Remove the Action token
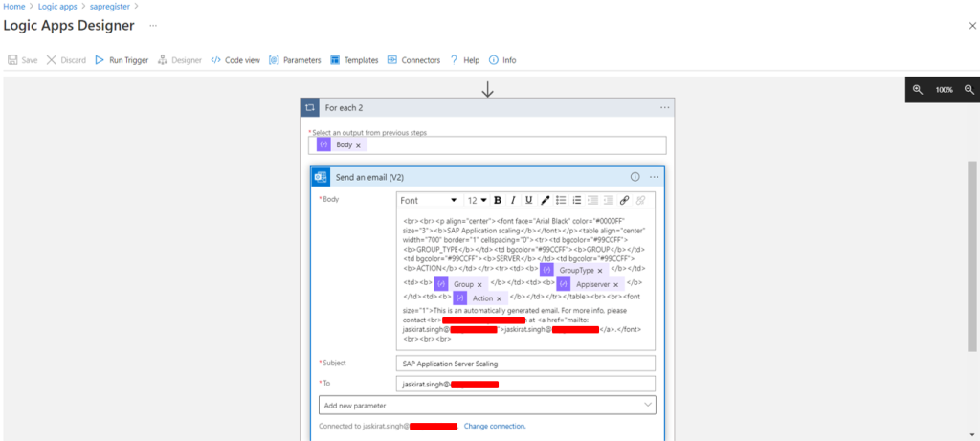Viewport: 980px width, 441px height. pyautogui.click(x=499, y=298)
